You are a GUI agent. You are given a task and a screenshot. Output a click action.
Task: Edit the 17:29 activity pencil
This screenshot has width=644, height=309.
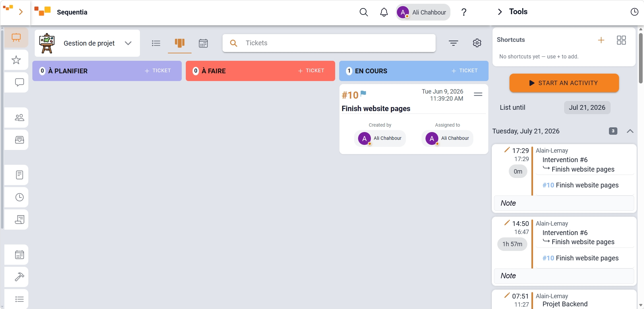coord(507,150)
